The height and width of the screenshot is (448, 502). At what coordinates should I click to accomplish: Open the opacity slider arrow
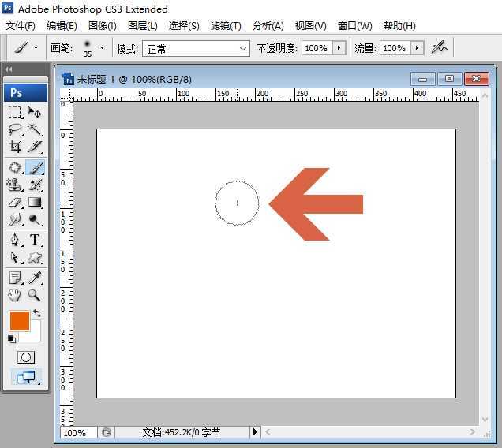coord(339,48)
